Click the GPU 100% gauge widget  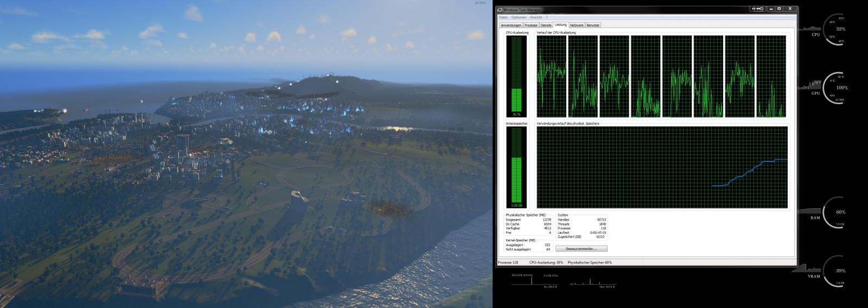tap(835, 88)
